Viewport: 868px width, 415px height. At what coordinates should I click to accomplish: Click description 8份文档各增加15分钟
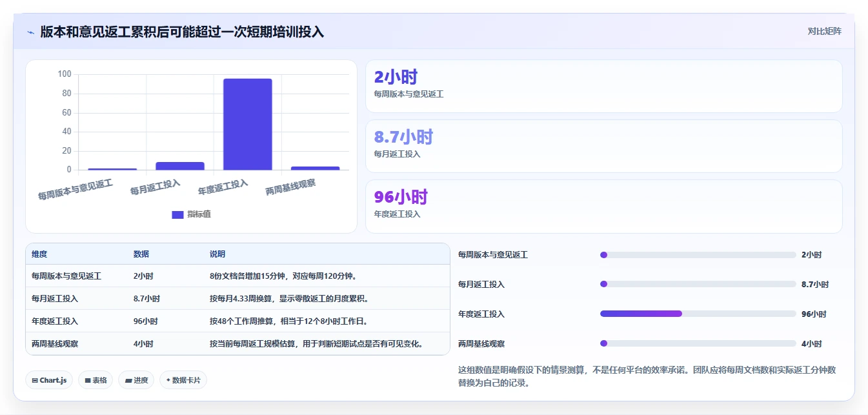(283, 276)
